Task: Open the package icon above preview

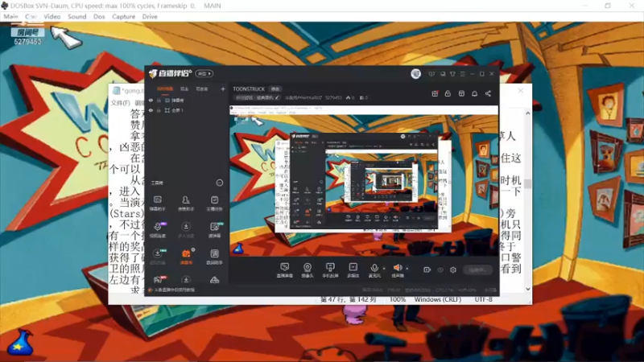Action: coord(461,93)
